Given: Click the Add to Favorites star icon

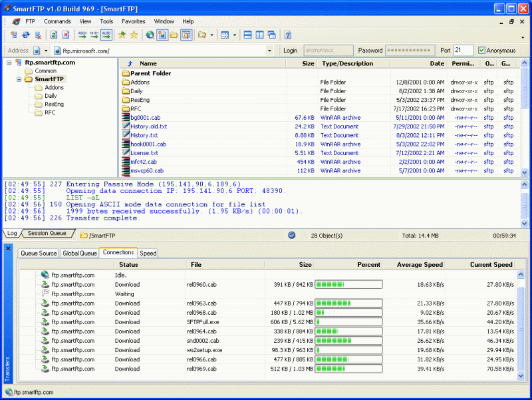Looking at the screenshot, I should click(122, 35).
